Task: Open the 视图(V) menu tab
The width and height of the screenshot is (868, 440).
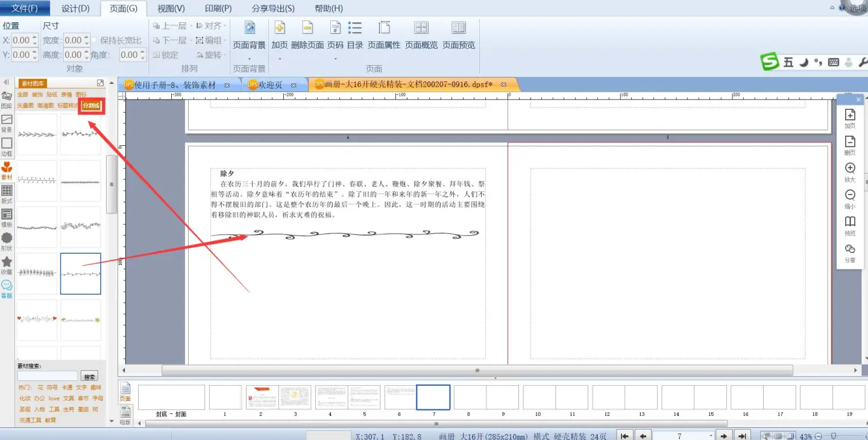Action: (x=171, y=8)
